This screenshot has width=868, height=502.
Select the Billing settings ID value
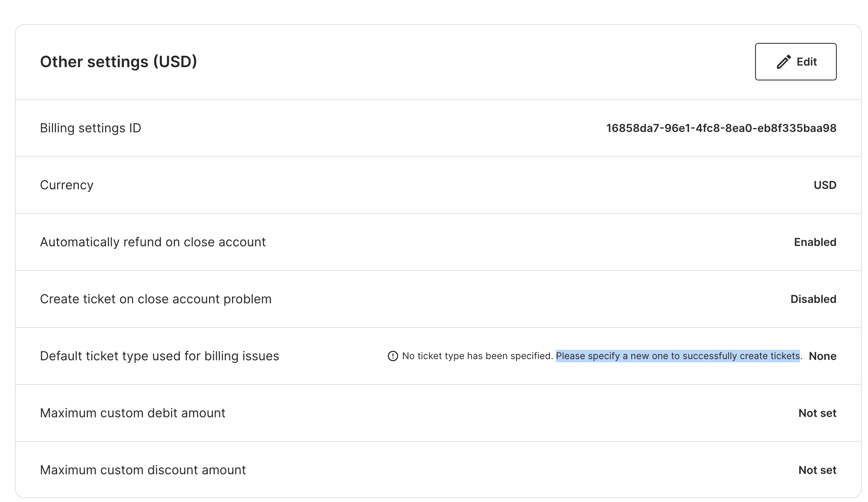pyautogui.click(x=721, y=128)
